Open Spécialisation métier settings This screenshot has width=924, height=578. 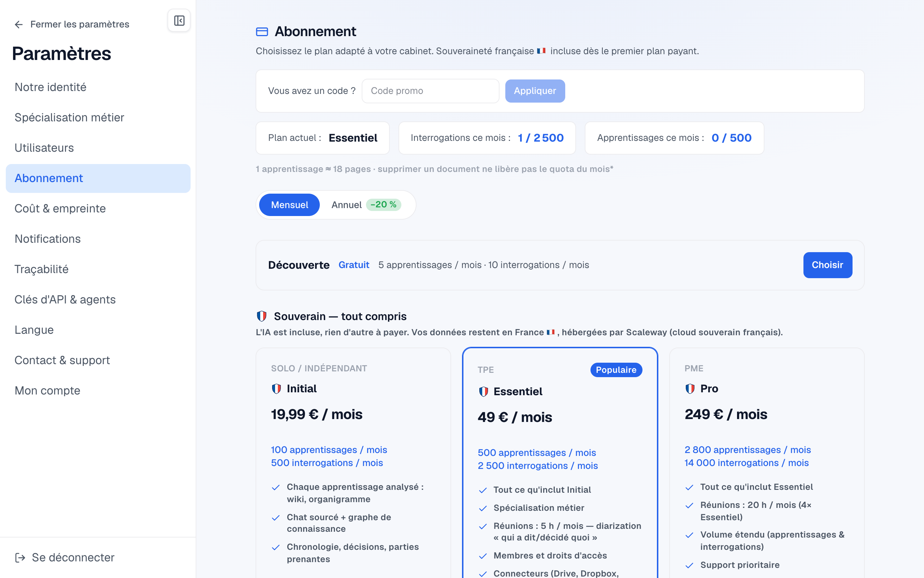98,118
